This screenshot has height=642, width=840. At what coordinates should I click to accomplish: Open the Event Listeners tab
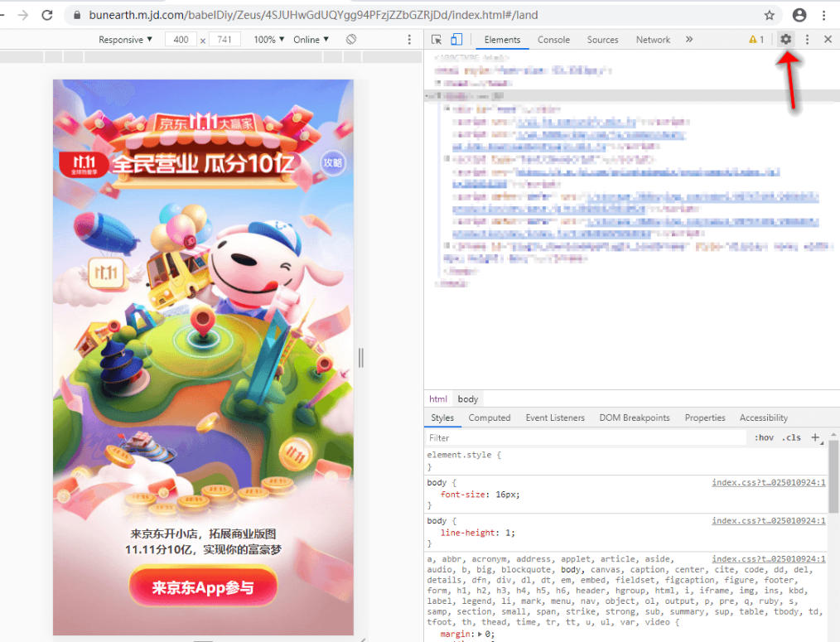pyautogui.click(x=555, y=418)
